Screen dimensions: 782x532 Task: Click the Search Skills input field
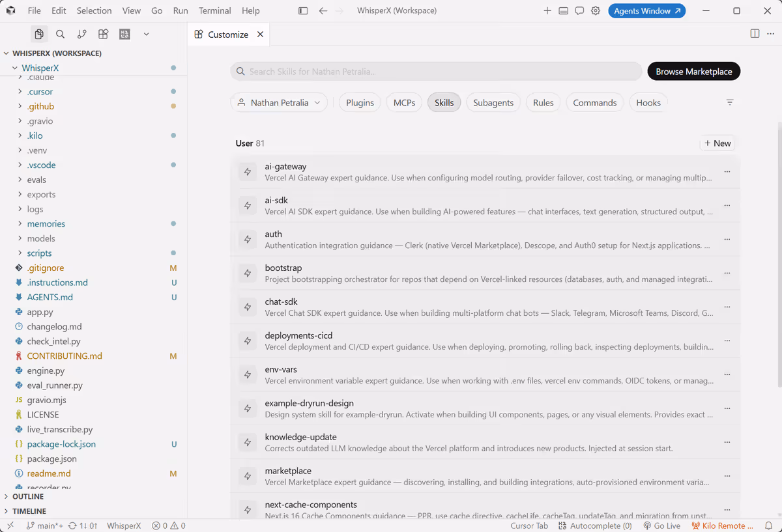(x=436, y=72)
